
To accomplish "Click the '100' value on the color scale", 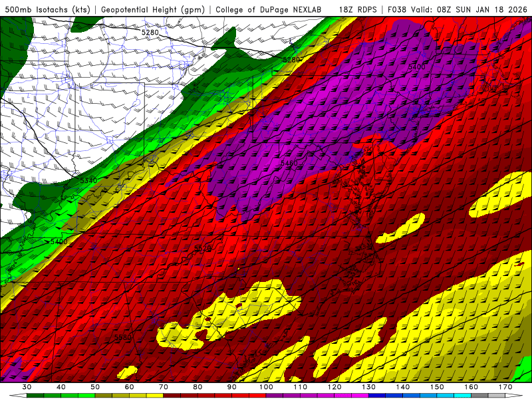I will tap(266, 387).
